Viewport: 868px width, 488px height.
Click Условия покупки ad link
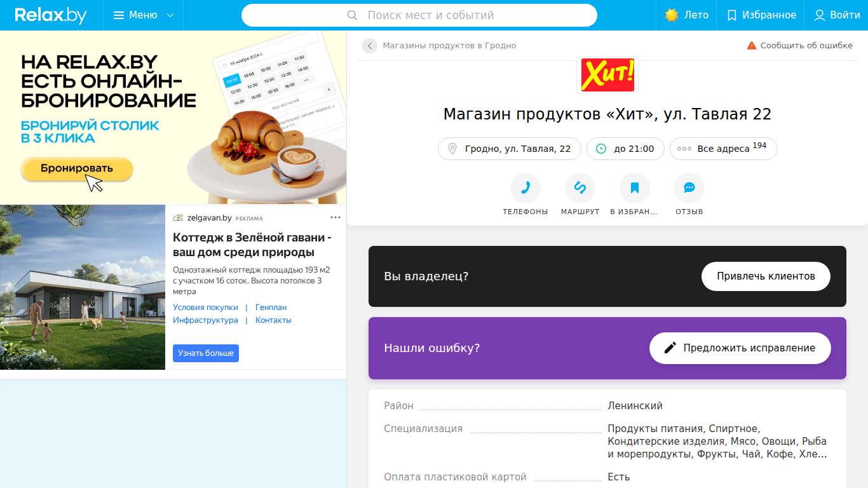pos(205,308)
